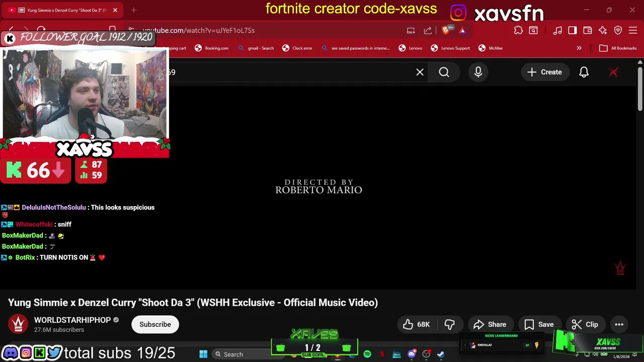This screenshot has height=362, width=644.
Task: Open Netflix from the taskbar
Action: tap(382, 354)
